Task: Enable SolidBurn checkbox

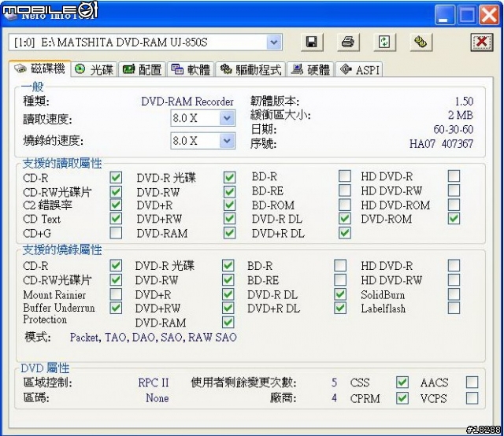Action: coord(454,294)
